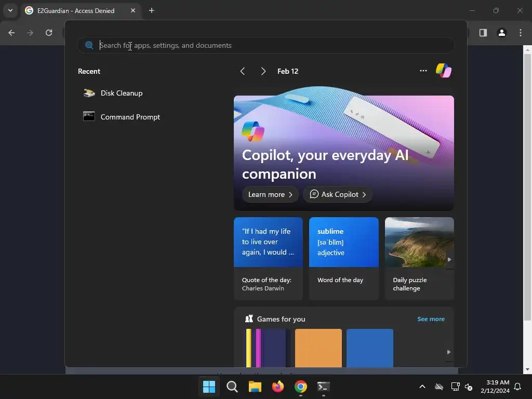This screenshot has width=532, height=399.
Task: Open the Daily puzzle challenge card
Action: [x=419, y=259]
